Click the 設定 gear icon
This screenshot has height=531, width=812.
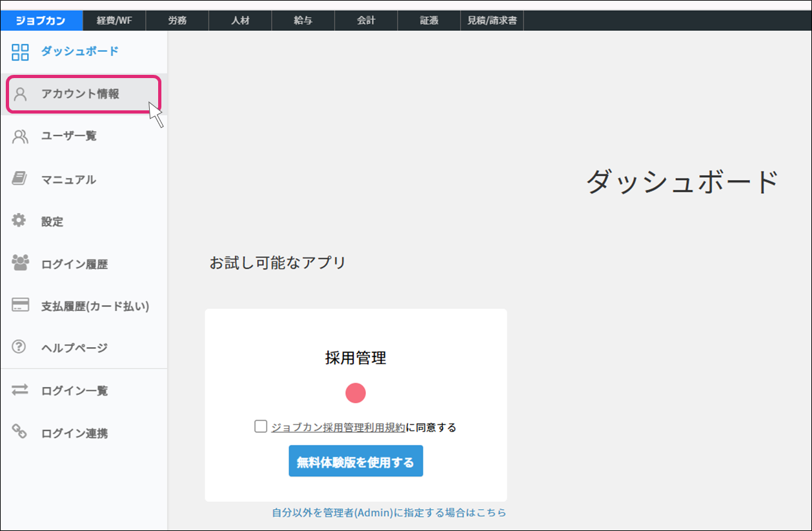[19, 221]
